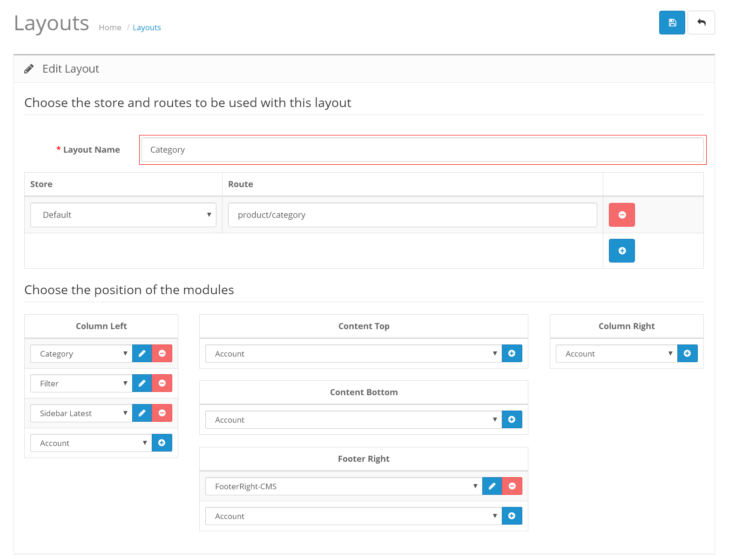This screenshot has width=729, height=560.
Task: Click the product/category route input
Action: 412,215
